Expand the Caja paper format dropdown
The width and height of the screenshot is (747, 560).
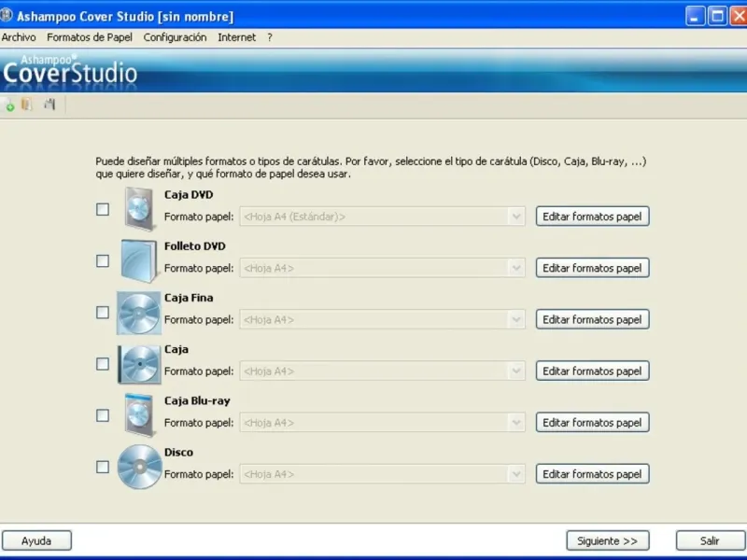click(x=382, y=371)
